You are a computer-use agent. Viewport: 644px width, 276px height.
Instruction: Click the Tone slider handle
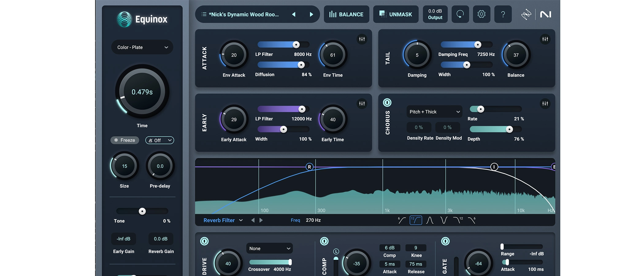pos(142,211)
